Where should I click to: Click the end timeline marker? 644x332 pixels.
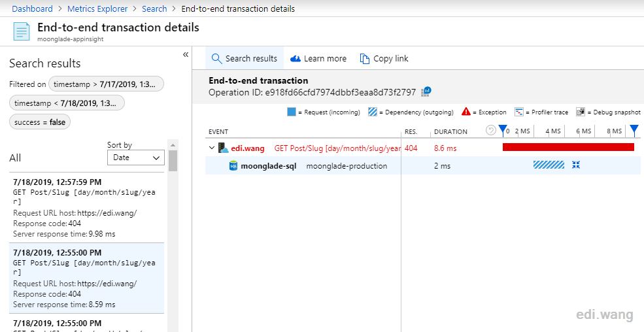pyautogui.click(x=634, y=131)
